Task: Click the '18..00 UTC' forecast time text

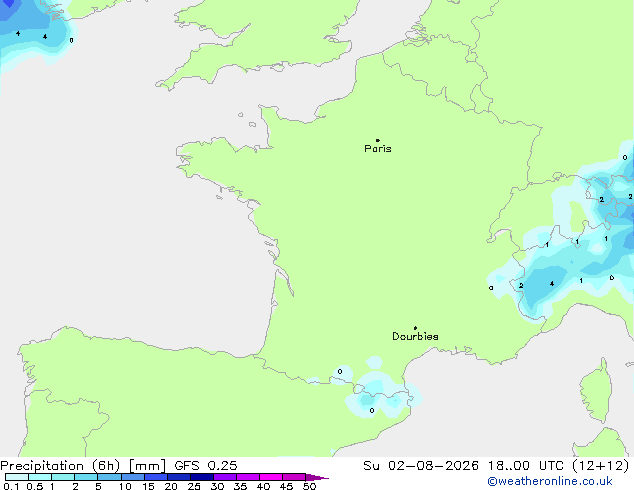Action: [x=525, y=466]
